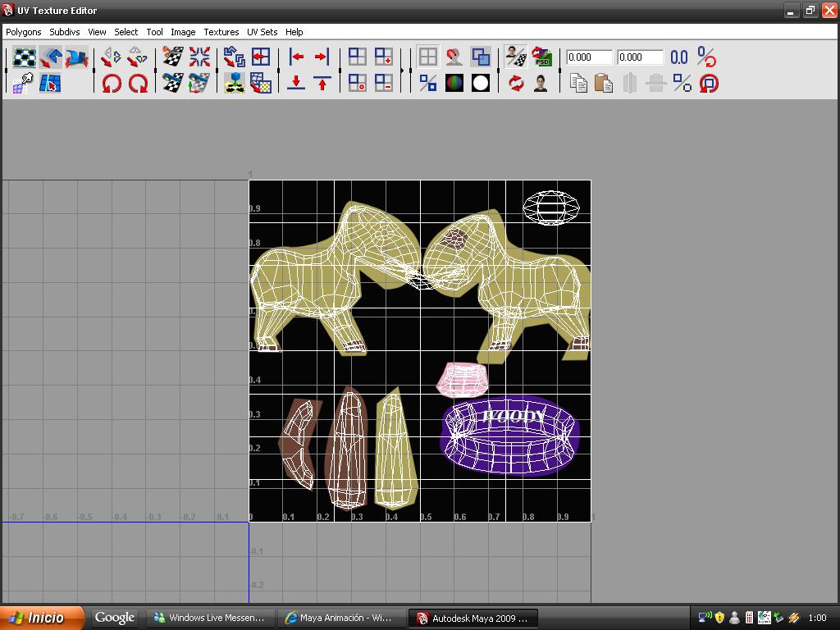Image resolution: width=840 pixels, height=630 pixels.
Task: Open the Tool menu
Action: (x=155, y=32)
